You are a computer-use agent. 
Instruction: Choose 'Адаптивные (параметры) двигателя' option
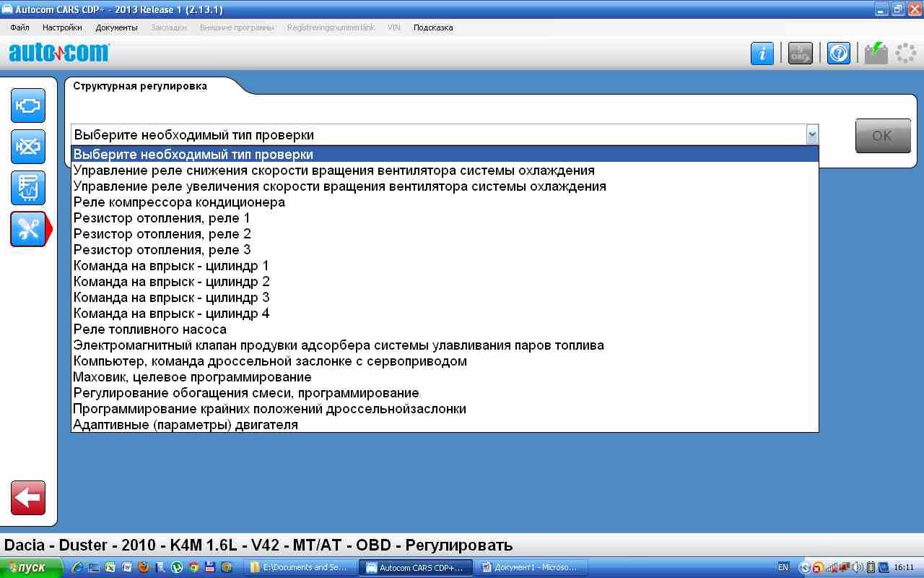tap(186, 425)
